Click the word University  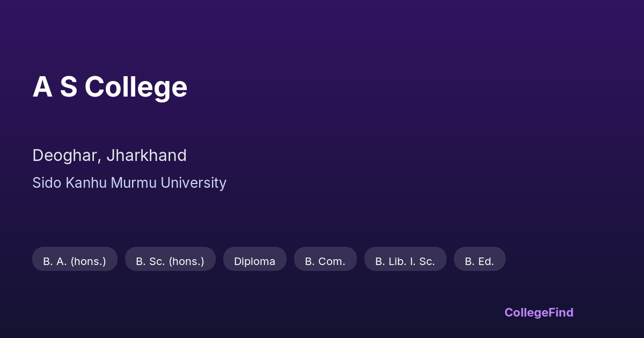(194, 183)
